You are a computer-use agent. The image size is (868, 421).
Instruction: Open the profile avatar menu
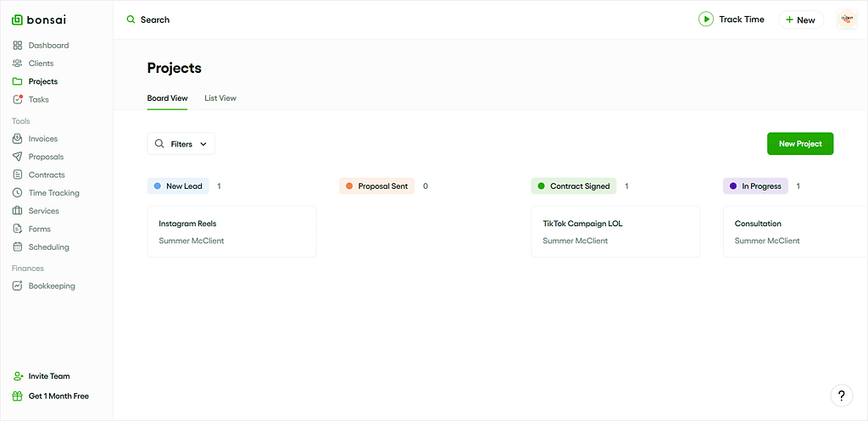pos(847,19)
